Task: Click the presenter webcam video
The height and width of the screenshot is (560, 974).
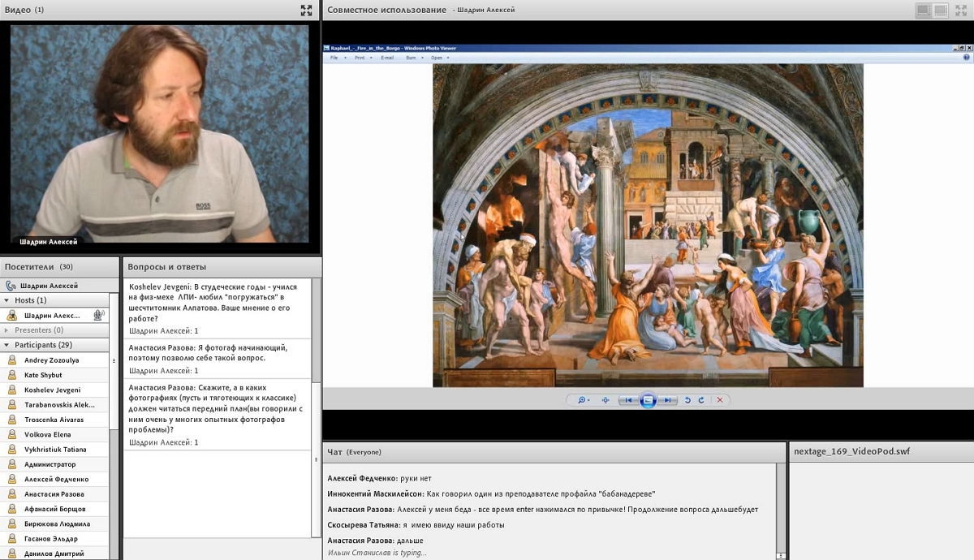Action: click(159, 135)
